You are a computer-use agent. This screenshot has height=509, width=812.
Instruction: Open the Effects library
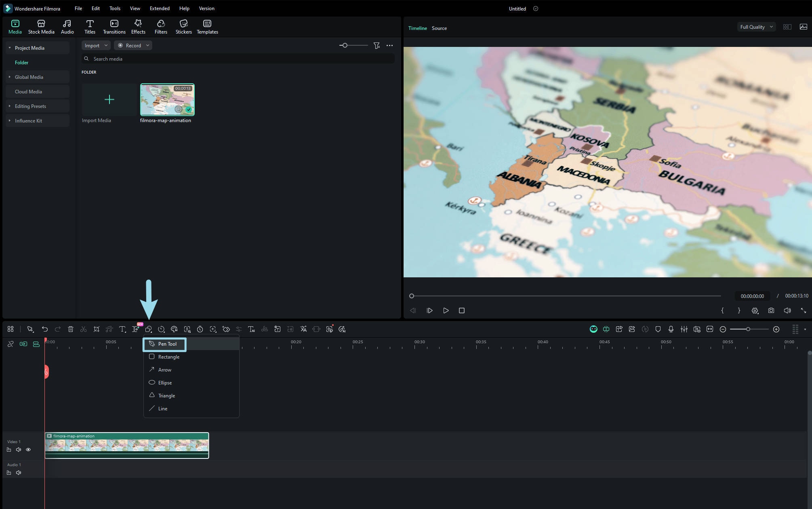tap(138, 27)
